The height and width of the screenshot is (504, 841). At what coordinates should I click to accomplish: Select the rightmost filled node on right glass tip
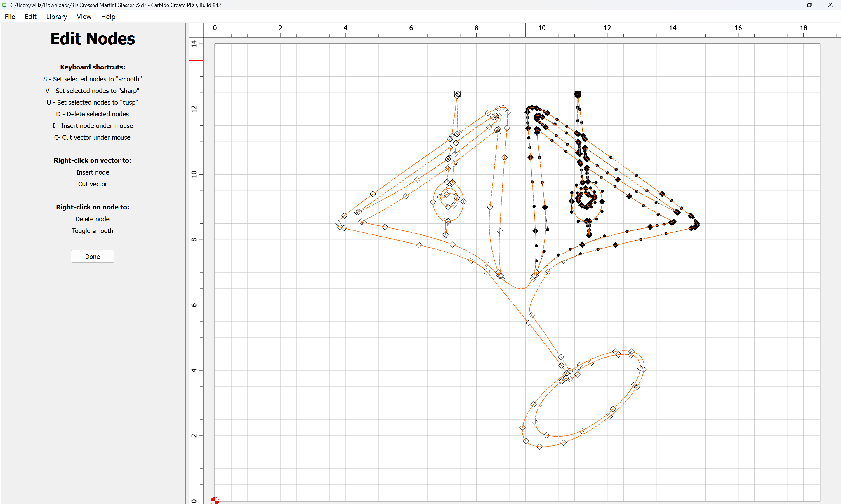[697, 224]
